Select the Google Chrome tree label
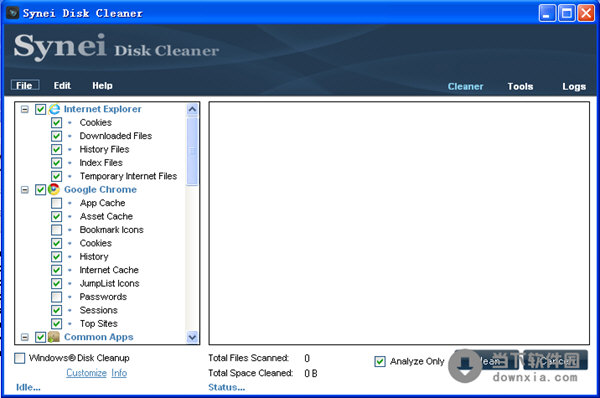 point(100,189)
